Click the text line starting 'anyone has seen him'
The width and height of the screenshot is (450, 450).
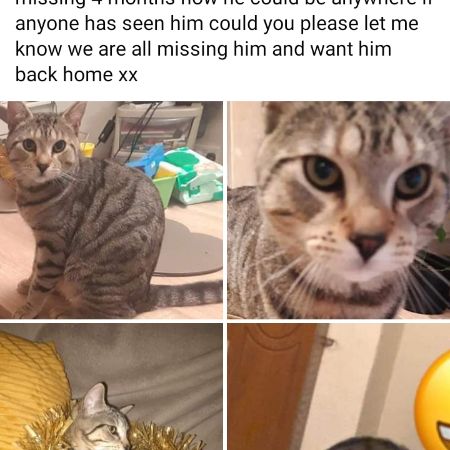(x=217, y=24)
